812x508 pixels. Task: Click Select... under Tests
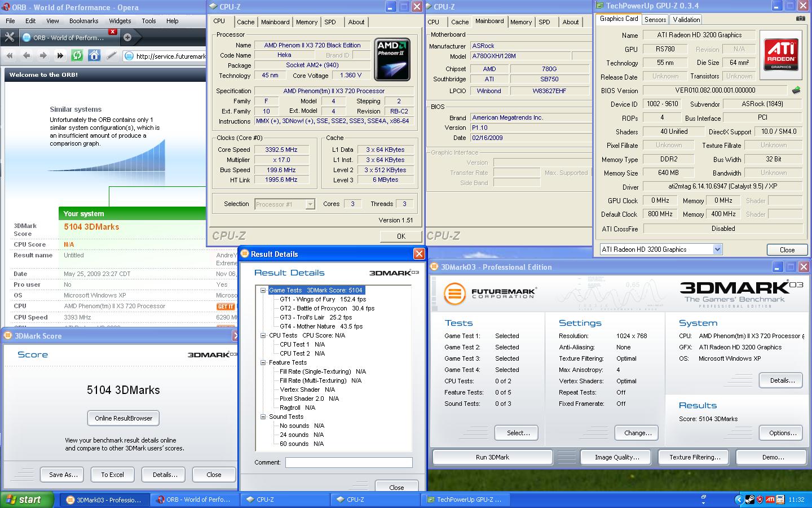pos(518,433)
